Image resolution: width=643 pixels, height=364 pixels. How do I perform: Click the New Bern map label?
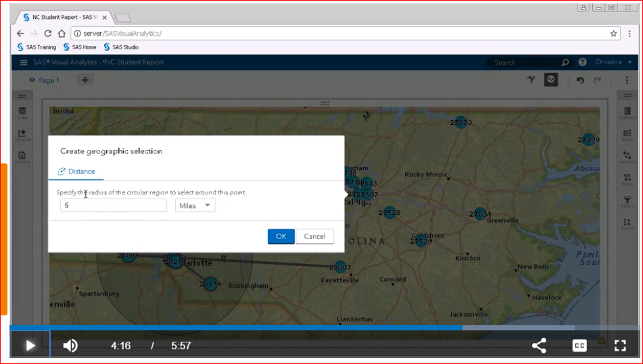coord(533,267)
